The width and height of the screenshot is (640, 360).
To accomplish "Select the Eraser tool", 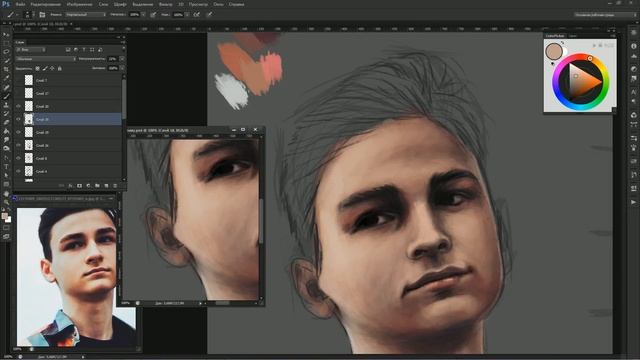I will click(x=6, y=122).
